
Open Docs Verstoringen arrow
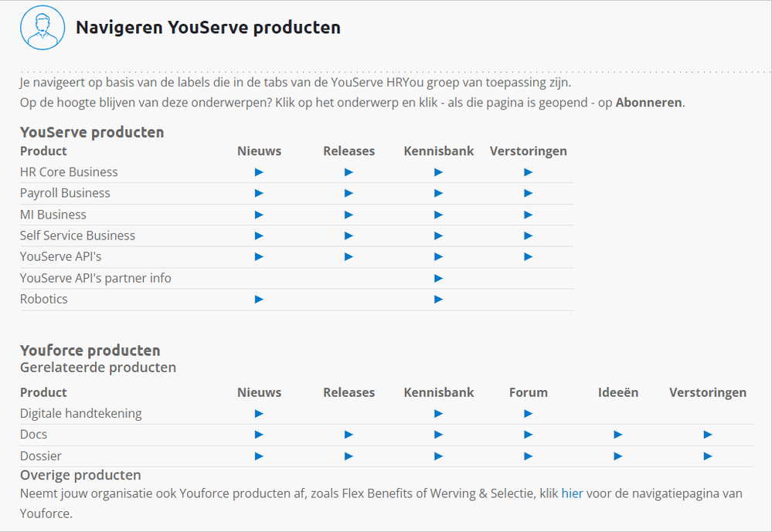[x=707, y=435]
